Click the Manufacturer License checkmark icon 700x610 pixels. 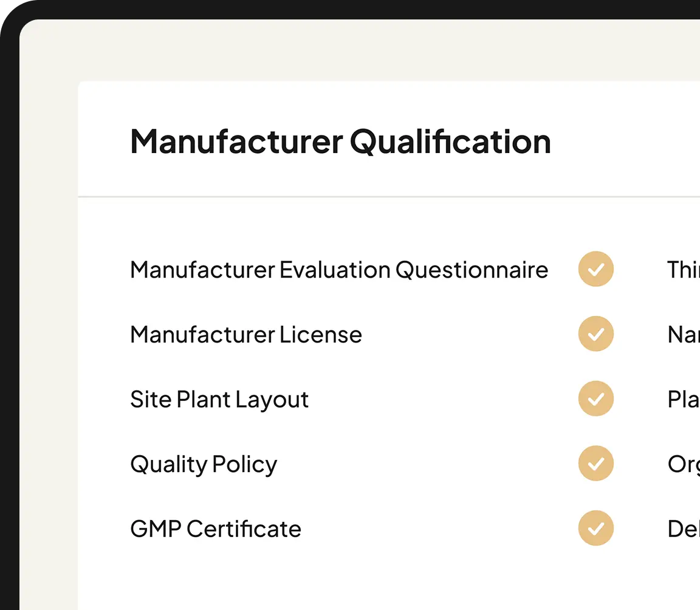tap(595, 334)
